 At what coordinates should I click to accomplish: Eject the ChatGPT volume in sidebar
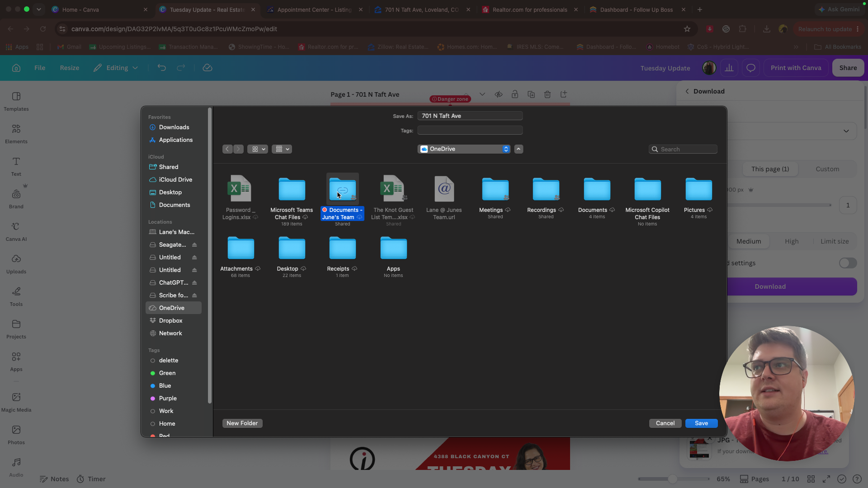[194, 283]
